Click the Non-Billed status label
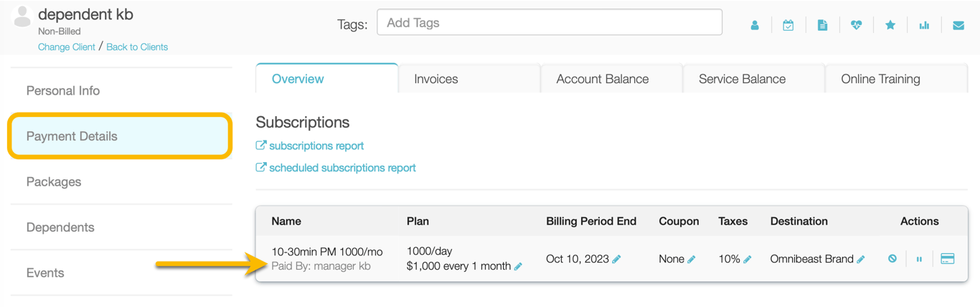Image resolution: width=980 pixels, height=307 pixels. pyautogui.click(x=60, y=32)
